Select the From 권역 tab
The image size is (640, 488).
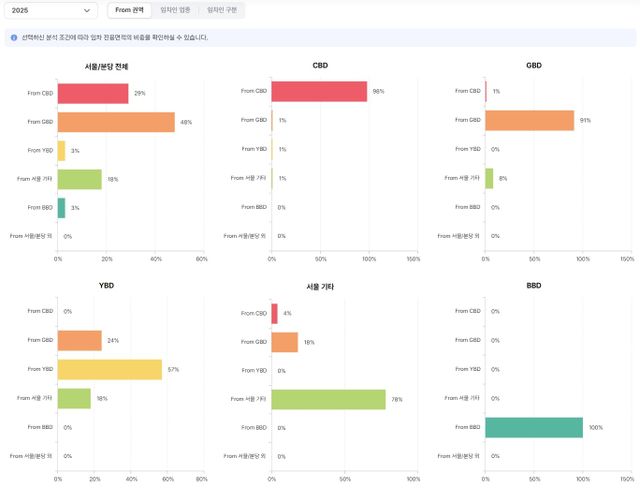[x=129, y=10]
